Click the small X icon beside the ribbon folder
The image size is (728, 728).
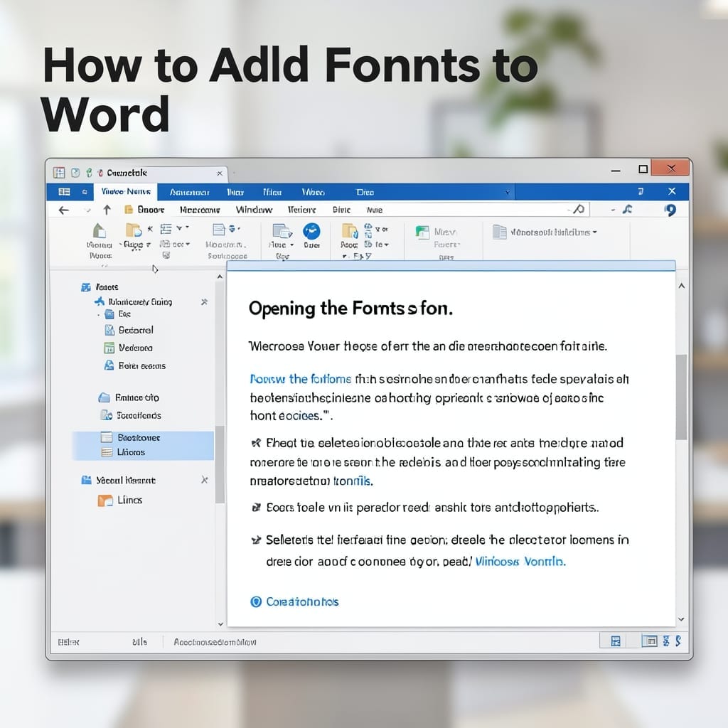(x=150, y=228)
